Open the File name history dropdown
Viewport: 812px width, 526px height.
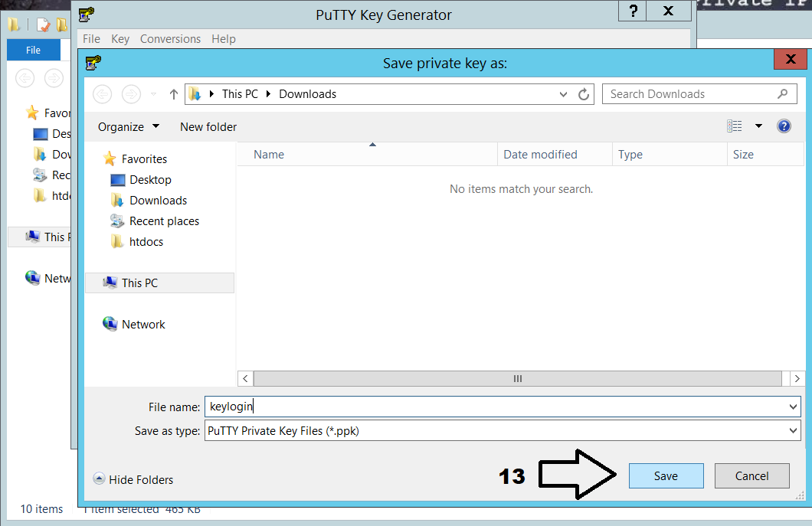(x=793, y=407)
